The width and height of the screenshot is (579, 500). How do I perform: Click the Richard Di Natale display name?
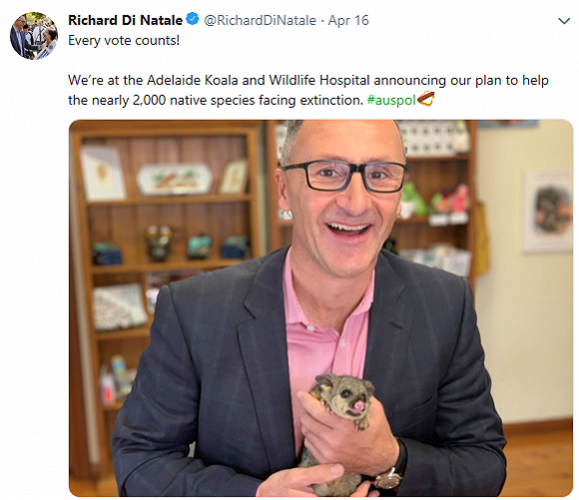[125, 20]
